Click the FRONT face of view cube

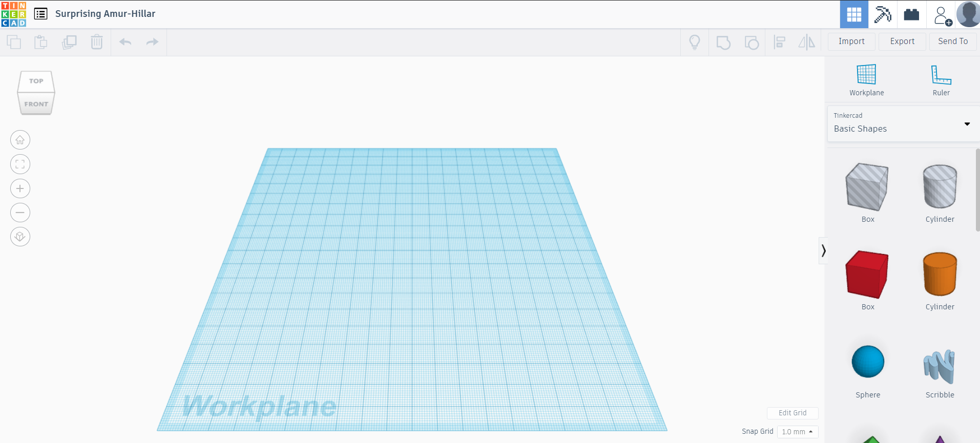[36, 104]
